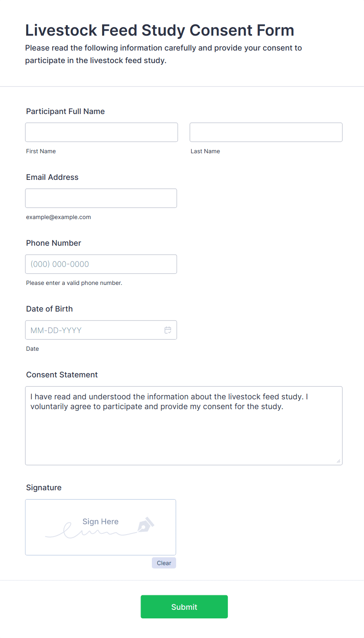Click the Signature section label
Screen dimensions: 364x638
click(x=44, y=488)
